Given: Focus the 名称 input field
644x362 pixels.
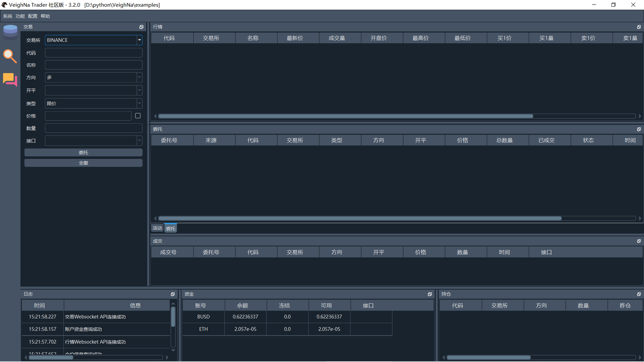Looking at the screenshot, I should pyautogui.click(x=93, y=65).
